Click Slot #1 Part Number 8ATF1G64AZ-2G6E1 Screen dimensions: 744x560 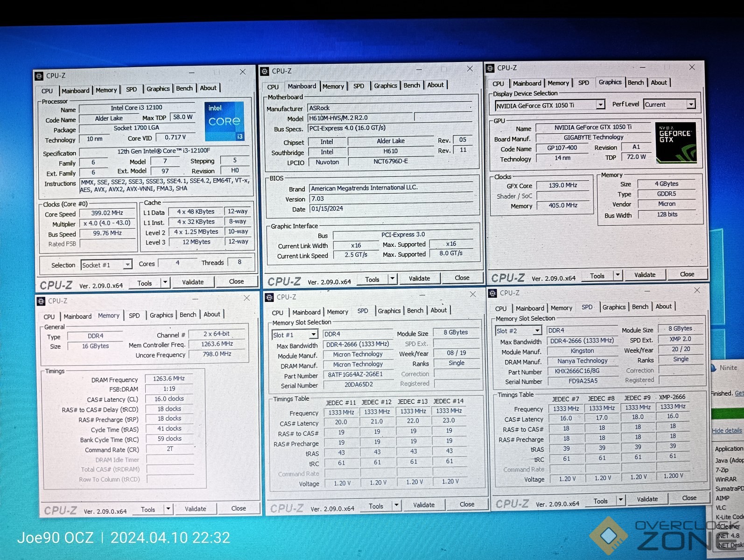[x=358, y=374]
